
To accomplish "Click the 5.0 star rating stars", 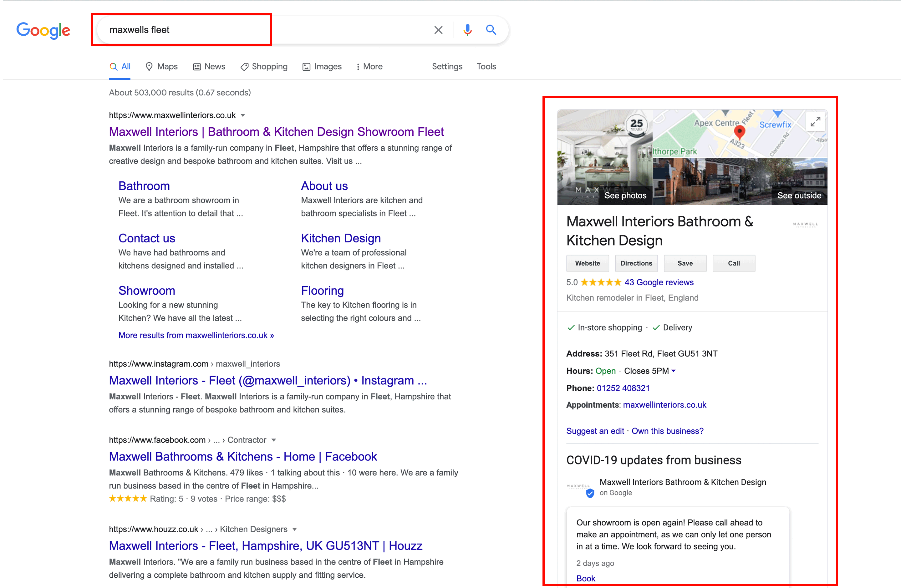I will click(x=600, y=282).
